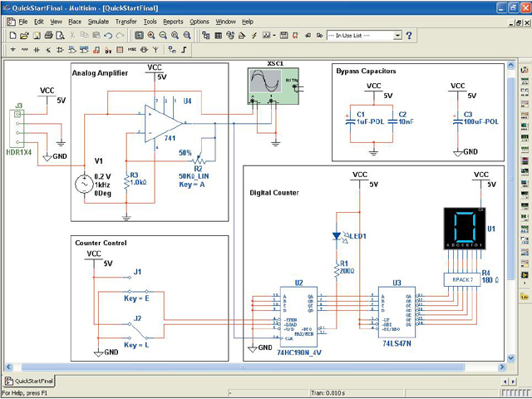Place a diode component

pos(37,50)
